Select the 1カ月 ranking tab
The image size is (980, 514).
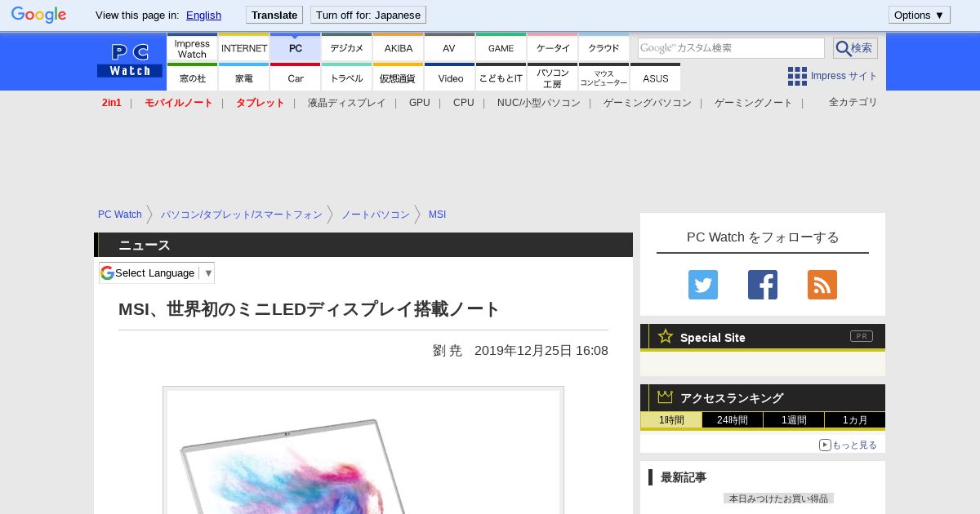[854, 420]
